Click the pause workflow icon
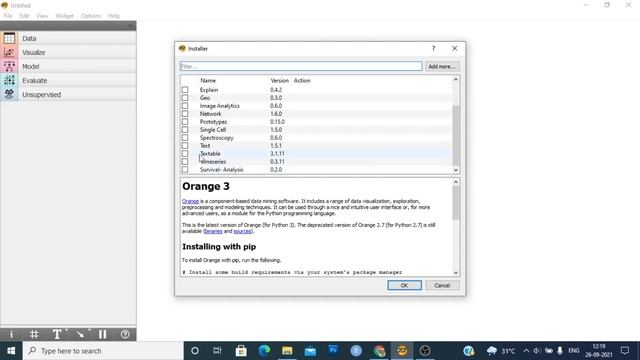640x360 pixels. (x=102, y=334)
